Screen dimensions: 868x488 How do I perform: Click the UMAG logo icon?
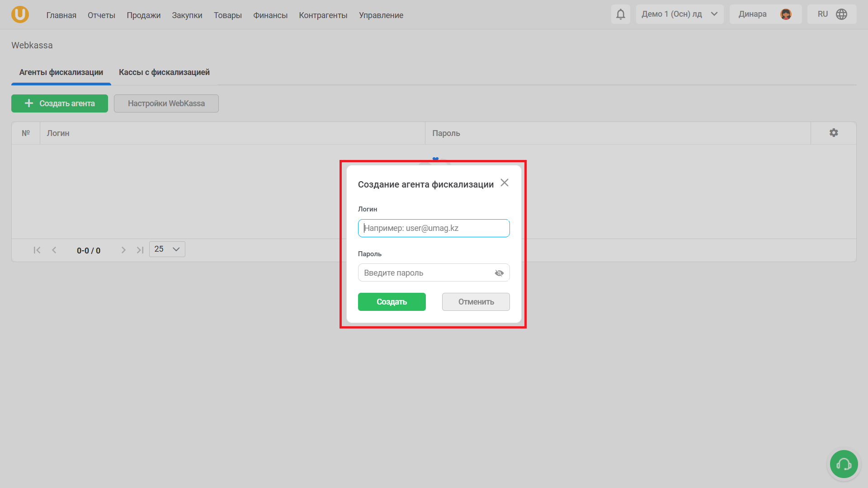click(20, 14)
